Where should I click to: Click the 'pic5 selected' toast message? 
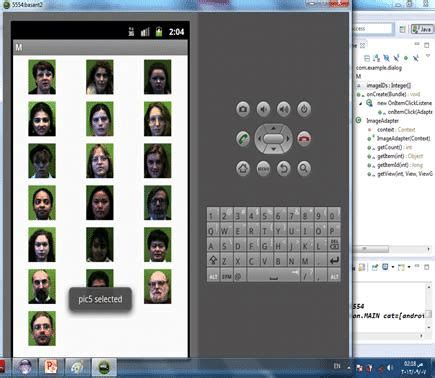click(x=100, y=299)
